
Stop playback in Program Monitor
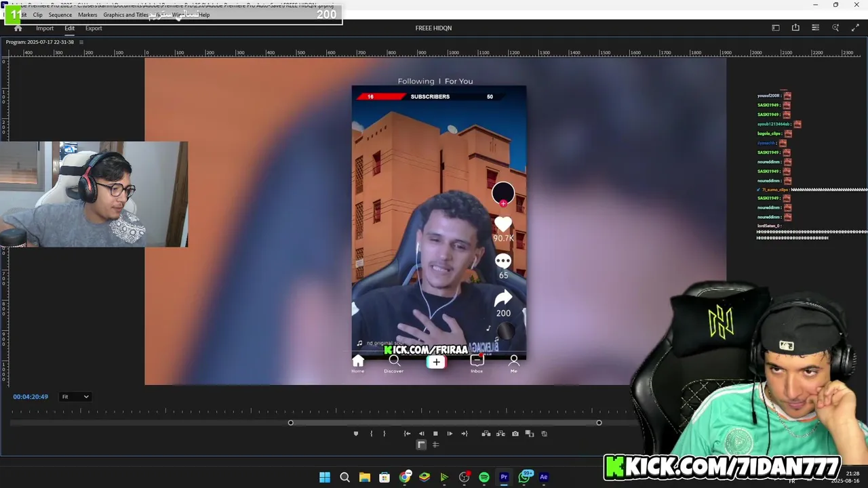click(x=435, y=434)
